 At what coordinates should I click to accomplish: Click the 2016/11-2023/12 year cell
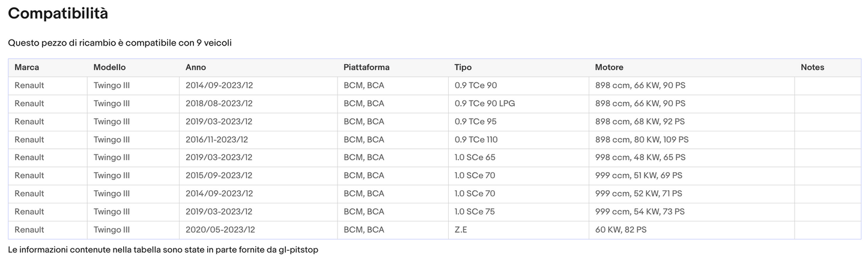coord(217,139)
